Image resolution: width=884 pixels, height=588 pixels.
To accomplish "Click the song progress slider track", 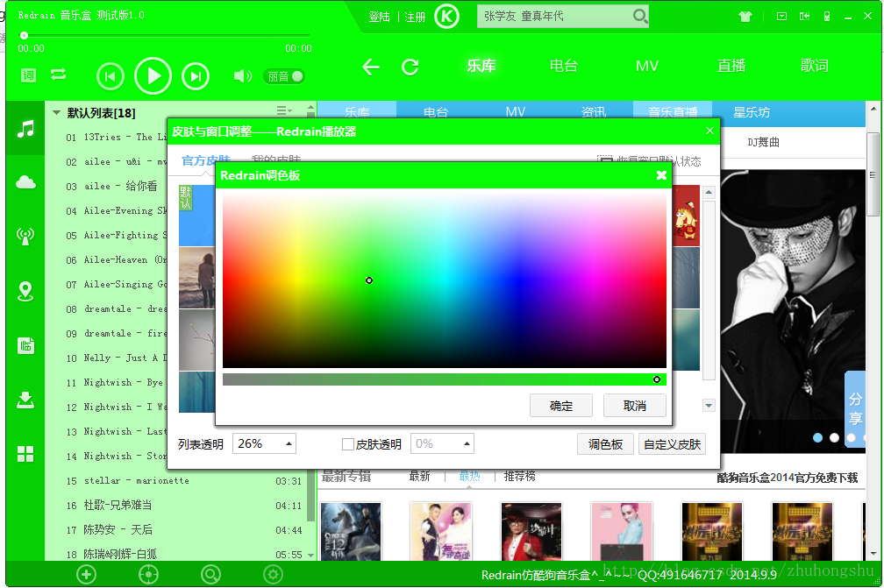I will (x=163, y=35).
